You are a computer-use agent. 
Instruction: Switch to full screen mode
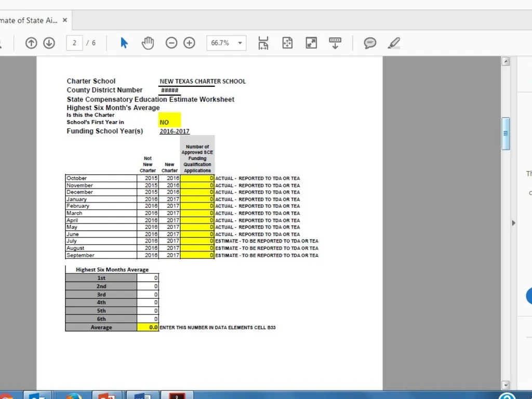pyautogui.click(x=311, y=43)
